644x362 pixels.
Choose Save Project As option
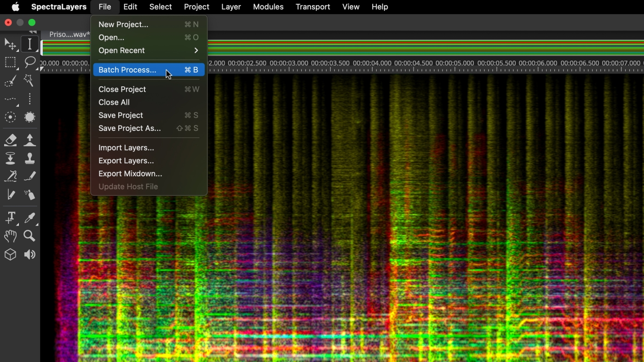[x=130, y=128]
